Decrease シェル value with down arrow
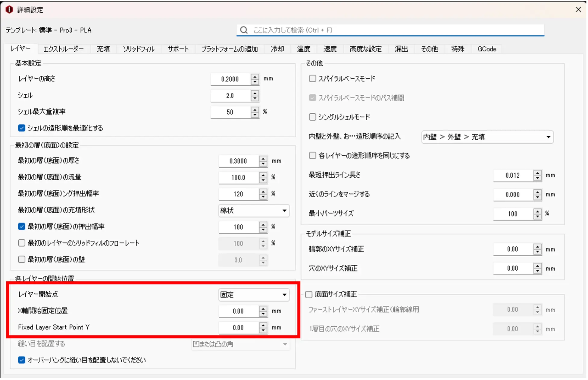Viewport: 588px width, 380px height. (255, 98)
